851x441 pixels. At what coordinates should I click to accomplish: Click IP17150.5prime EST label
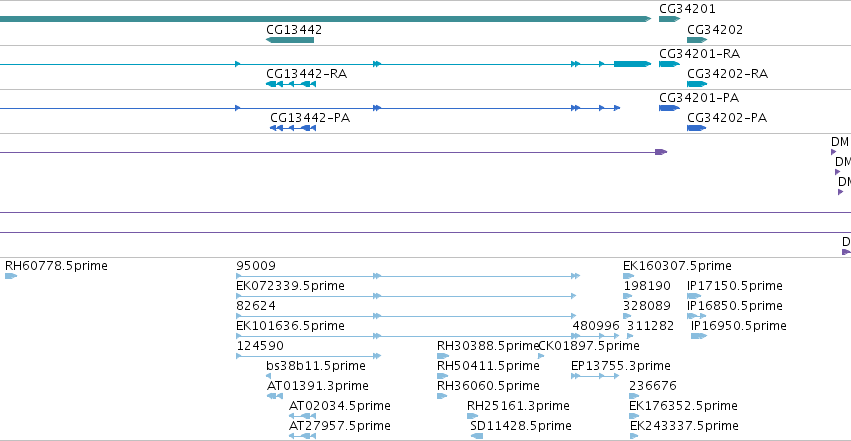pyautogui.click(x=735, y=286)
